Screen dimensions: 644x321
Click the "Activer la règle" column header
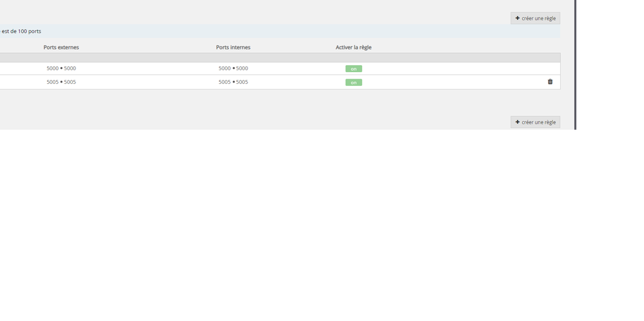(353, 47)
